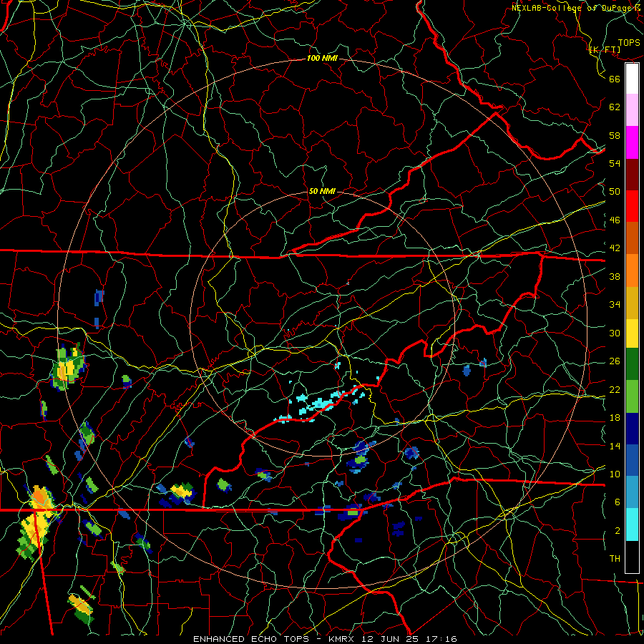Click the "TH" legend label
This screenshot has width=644, height=644.
coord(615,559)
